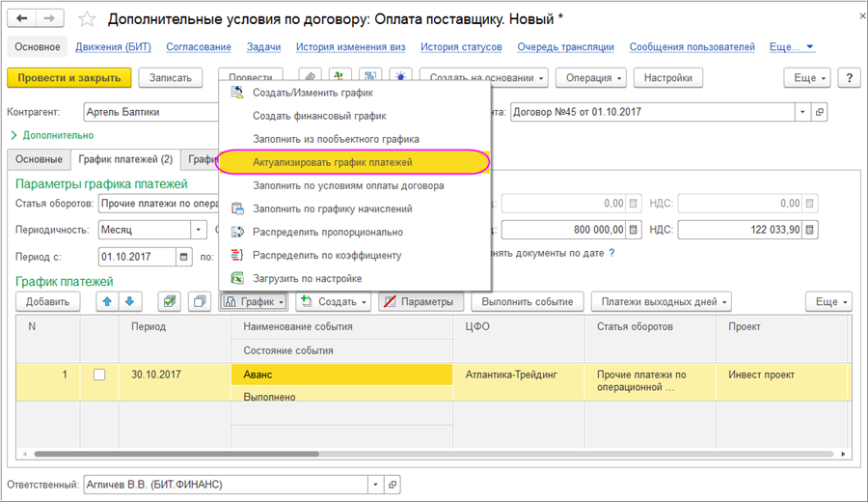Click the Ответственный input field
This screenshot has width=868, height=502.
click(x=224, y=484)
